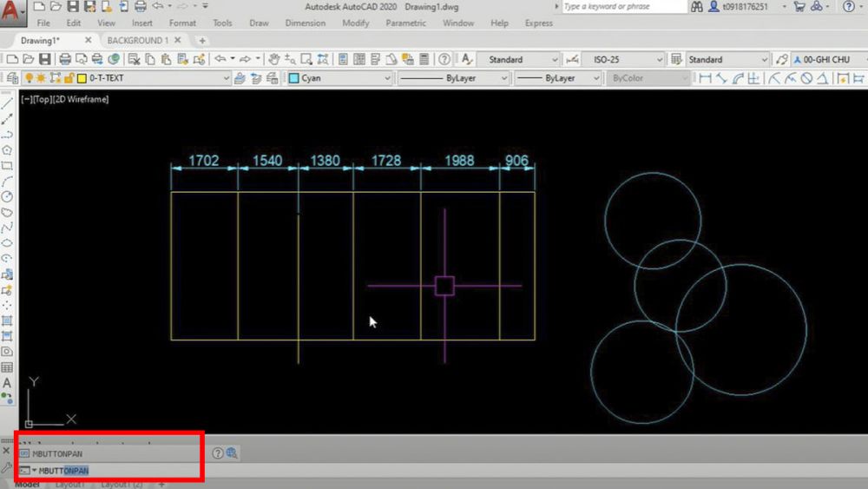
Task: Select the Rectangle draw tool
Action: (7, 166)
